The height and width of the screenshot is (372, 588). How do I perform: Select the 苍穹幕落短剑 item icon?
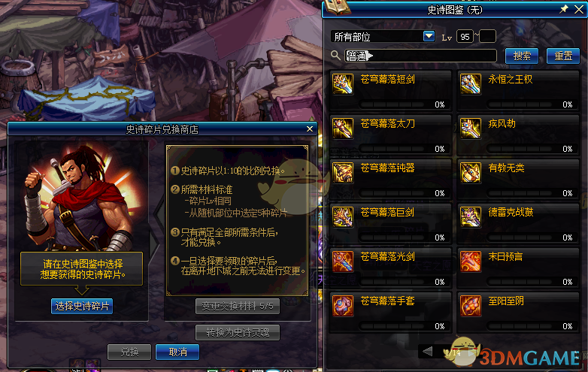tap(343, 83)
